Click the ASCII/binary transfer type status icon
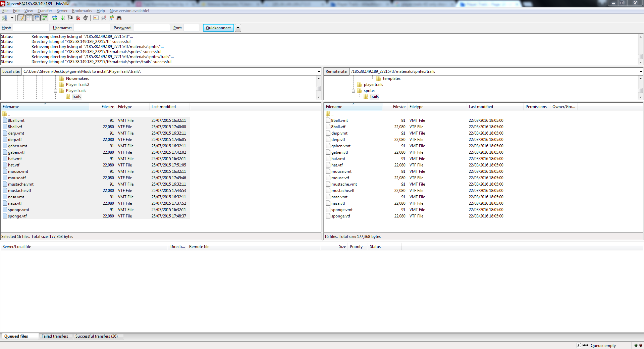 click(x=579, y=345)
